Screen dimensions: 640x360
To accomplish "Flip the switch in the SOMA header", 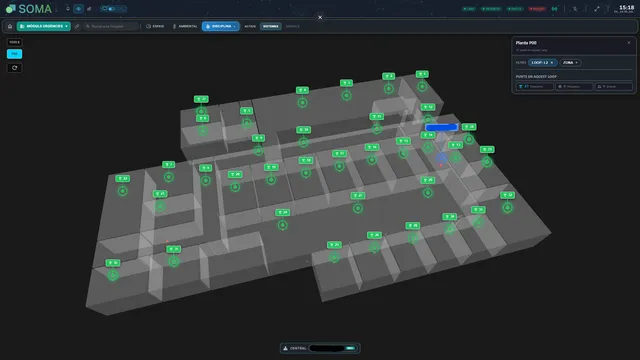I will [113, 9].
